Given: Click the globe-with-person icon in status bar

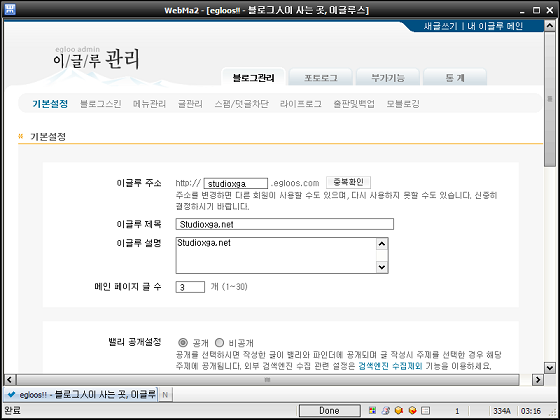Looking at the screenshot, I should (386, 411).
